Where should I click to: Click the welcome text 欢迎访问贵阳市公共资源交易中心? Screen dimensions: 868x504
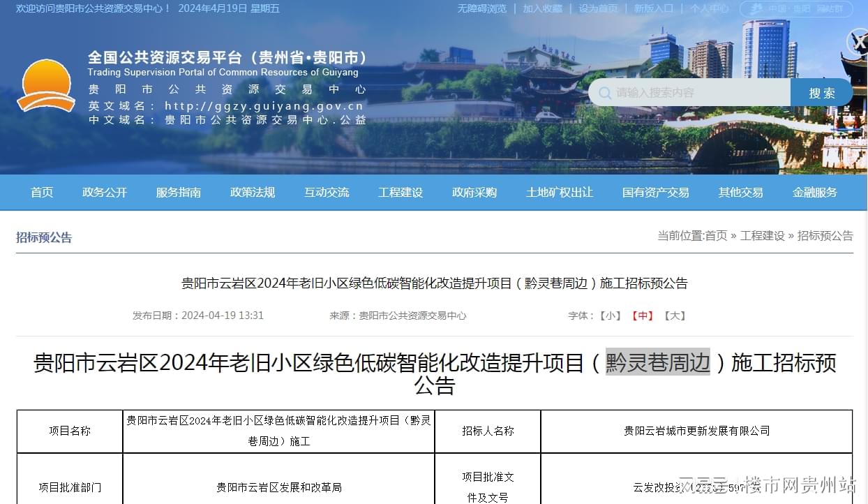point(93,8)
